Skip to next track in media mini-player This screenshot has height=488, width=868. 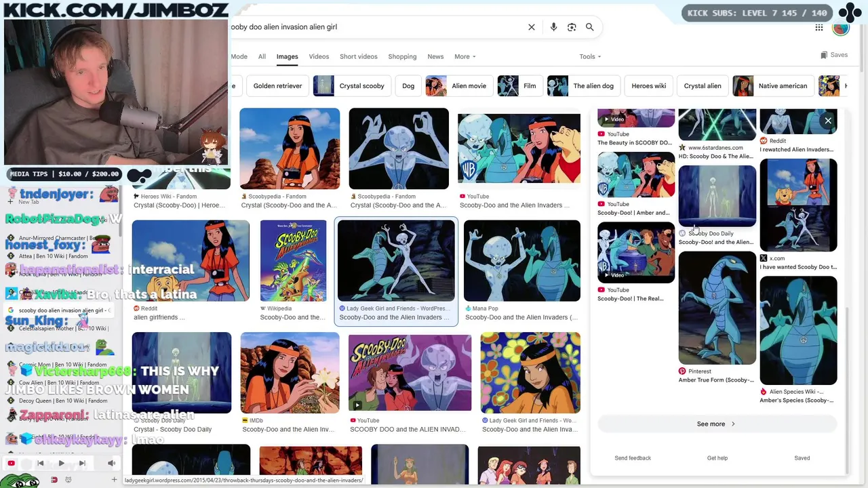[x=82, y=464]
